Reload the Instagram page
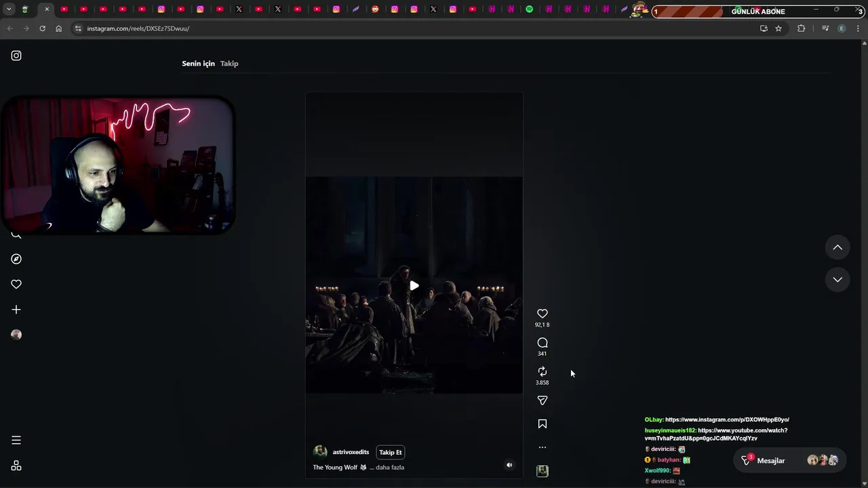Screen dimensions: 868x488 pos(42,28)
